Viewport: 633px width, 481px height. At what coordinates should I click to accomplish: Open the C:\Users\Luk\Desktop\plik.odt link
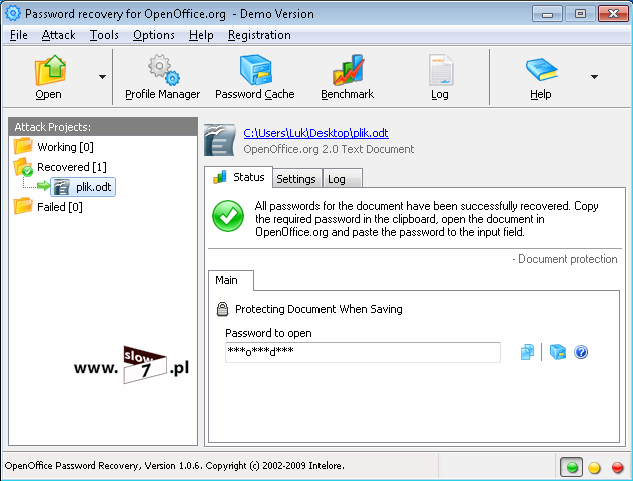pyautogui.click(x=316, y=133)
